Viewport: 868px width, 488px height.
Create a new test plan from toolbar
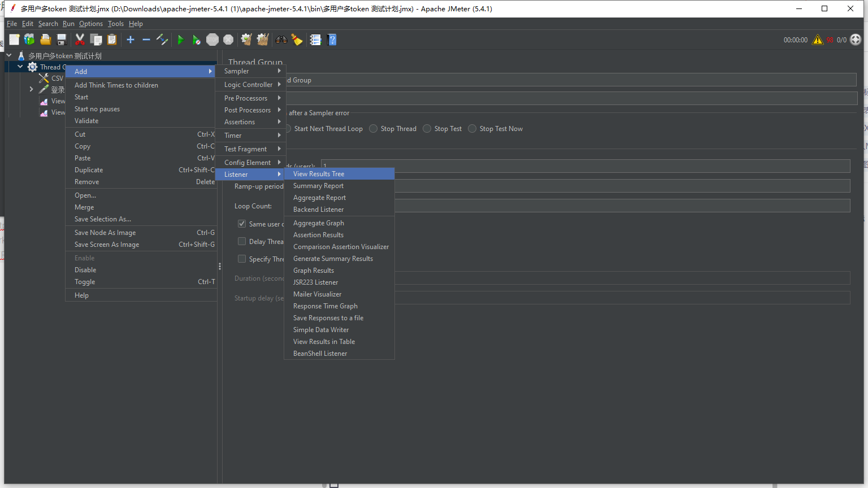(x=14, y=40)
